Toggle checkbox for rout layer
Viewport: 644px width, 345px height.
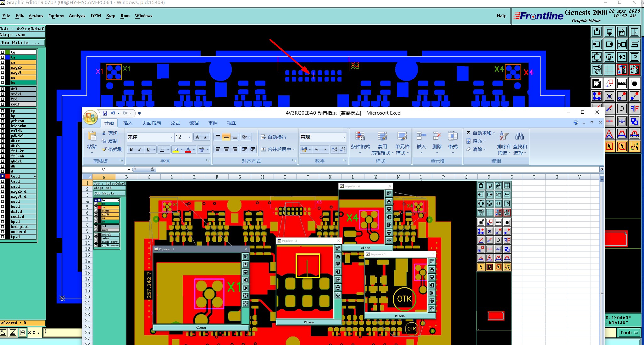tap(3, 104)
